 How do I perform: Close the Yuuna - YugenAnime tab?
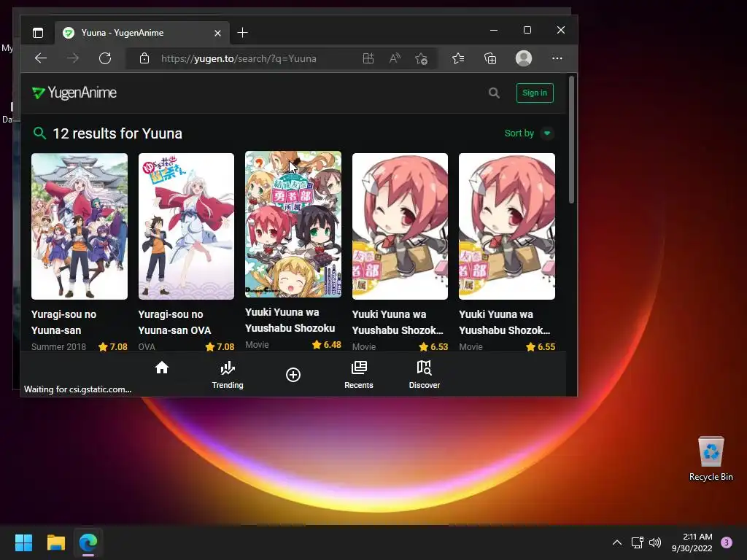[217, 33]
